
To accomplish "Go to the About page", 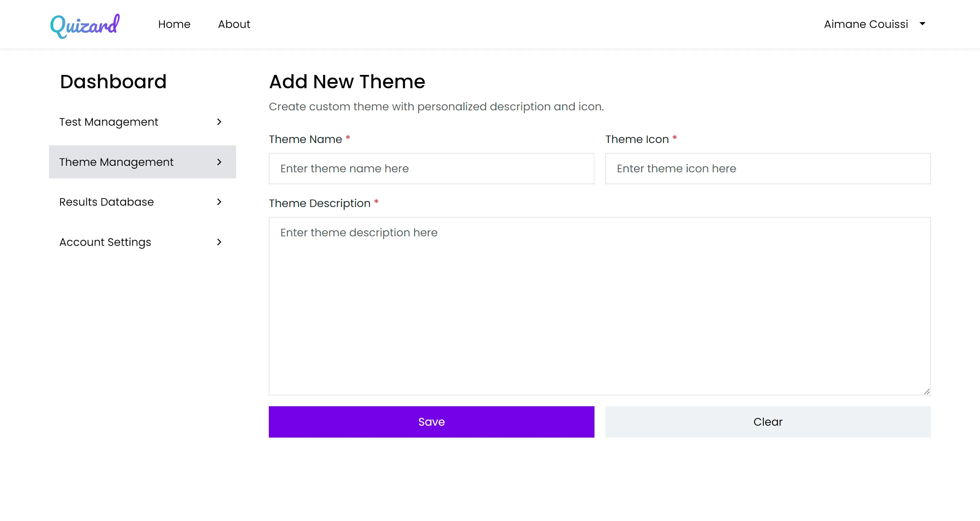I will 234,25.
